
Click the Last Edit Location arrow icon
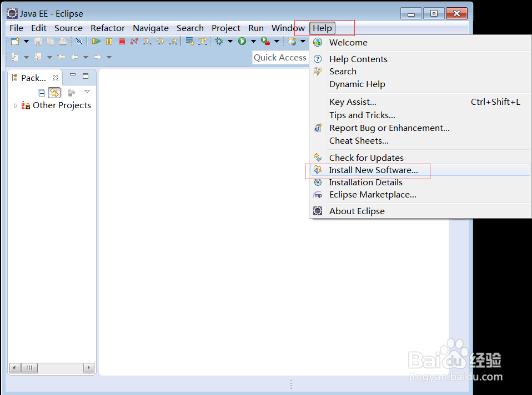tap(62, 57)
